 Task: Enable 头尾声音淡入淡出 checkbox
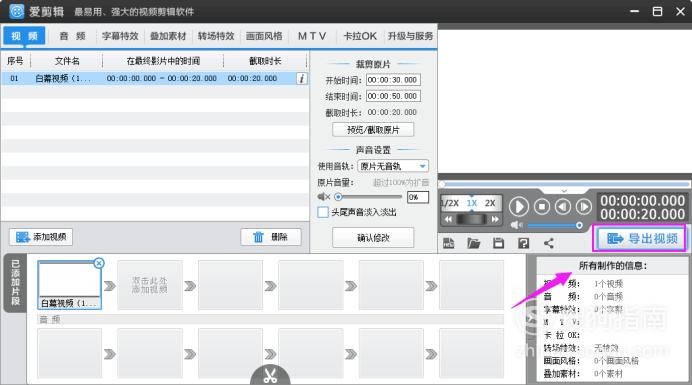click(323, 212)
